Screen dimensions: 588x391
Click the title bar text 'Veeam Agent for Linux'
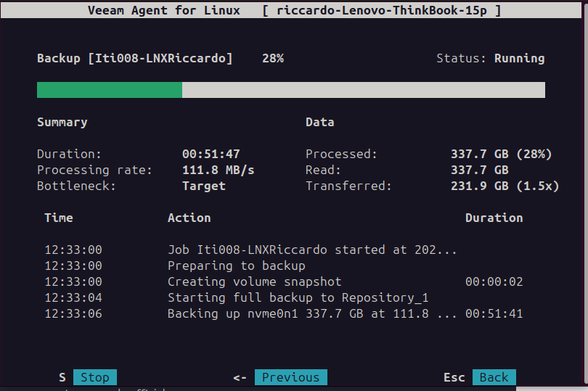coord(164,10)
